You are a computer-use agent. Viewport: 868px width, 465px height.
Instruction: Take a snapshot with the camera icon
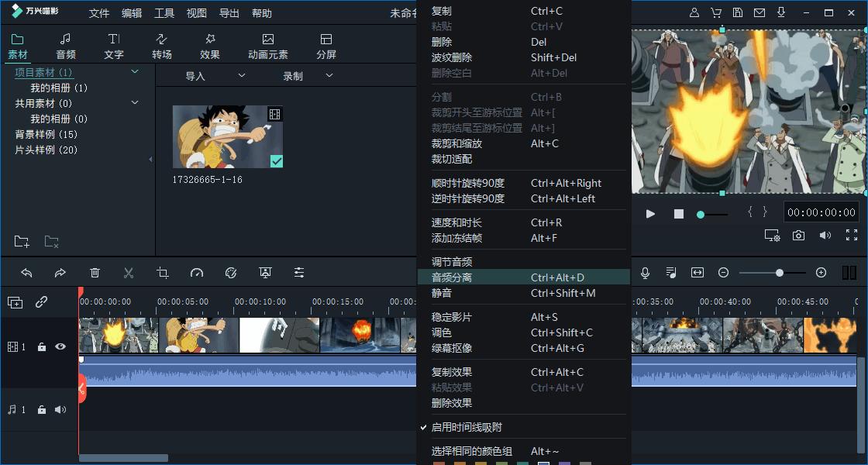click(x=799, y=236)
